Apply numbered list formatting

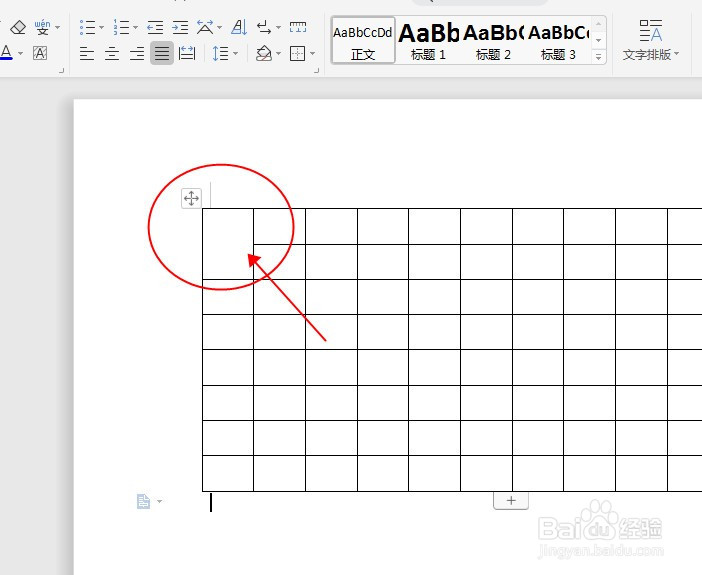[121, 27]
